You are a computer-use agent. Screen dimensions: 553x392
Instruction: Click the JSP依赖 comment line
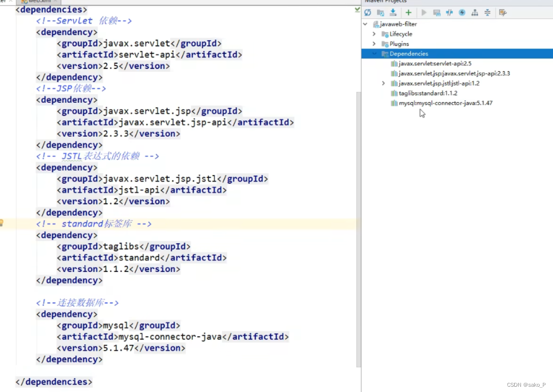pyautogui.click(x=71, y=88)
